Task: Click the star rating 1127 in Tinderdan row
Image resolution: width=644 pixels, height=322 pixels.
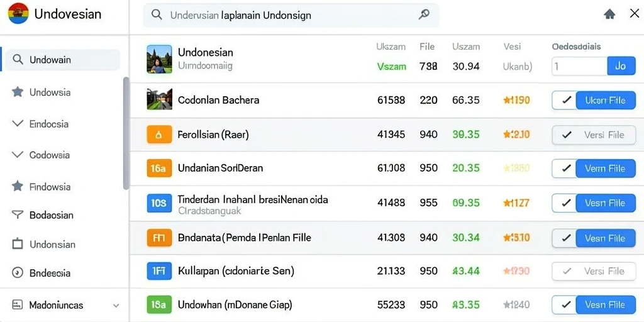Action: point(516,203)
